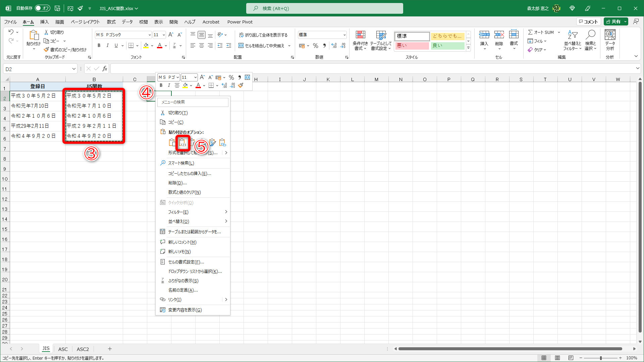Click in the context menu search field
Screen dimensions: 644x362
(x=193, y=102)
